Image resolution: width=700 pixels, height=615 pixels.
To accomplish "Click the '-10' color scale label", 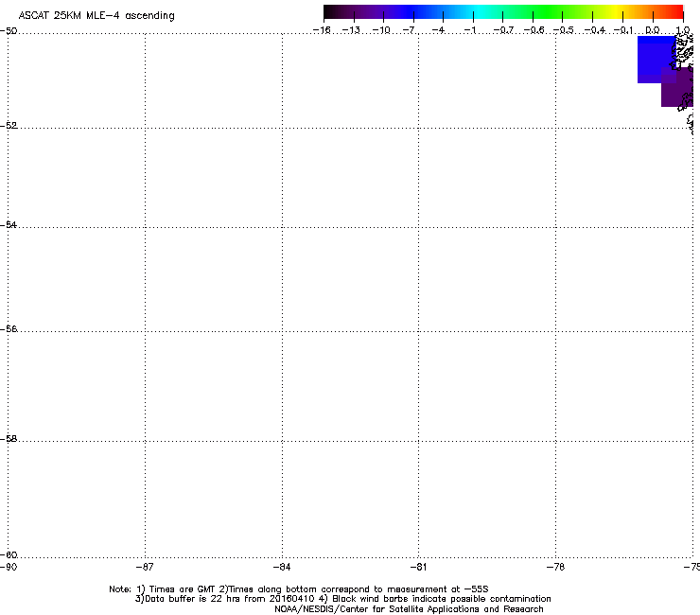I will pyautogui.click(x=381, y=30).
